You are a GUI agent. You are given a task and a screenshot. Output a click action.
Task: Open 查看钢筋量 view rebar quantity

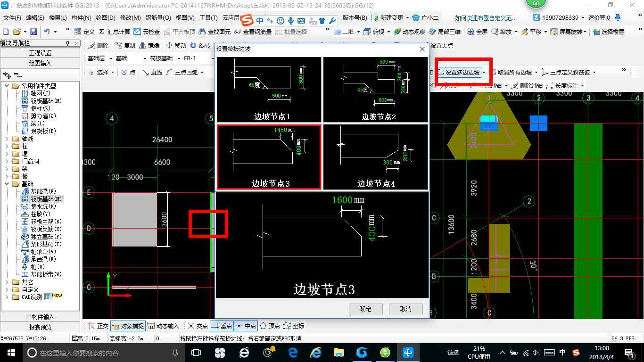pyautogui.click(x=253, y=32)
